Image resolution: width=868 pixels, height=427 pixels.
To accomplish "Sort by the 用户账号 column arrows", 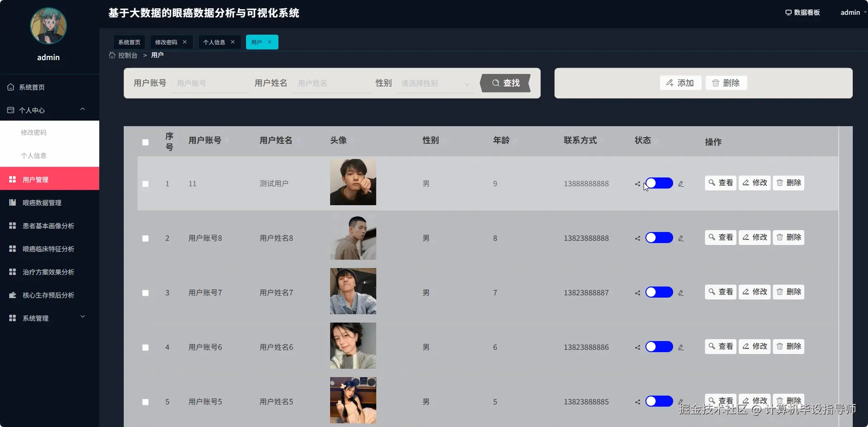I will (x=227, y=140).
